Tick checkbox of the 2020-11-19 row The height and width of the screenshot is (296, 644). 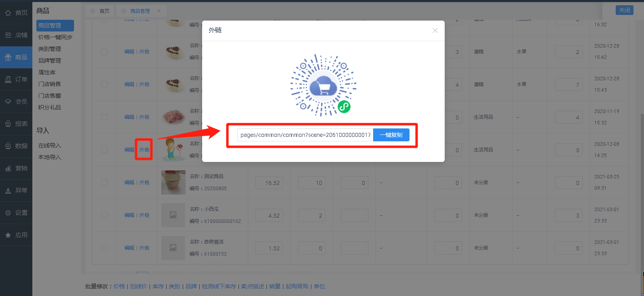coord(104,117)
